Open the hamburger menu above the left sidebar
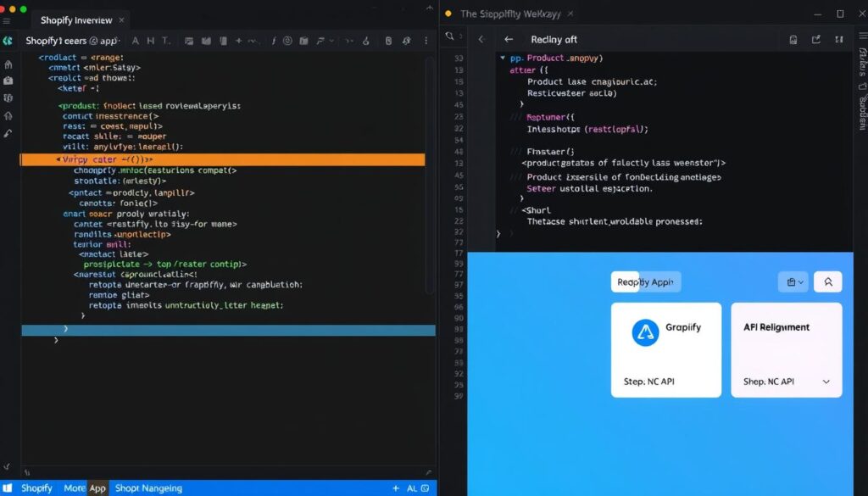The width and height of the screenshot is (868, 496). coord(7,21)
